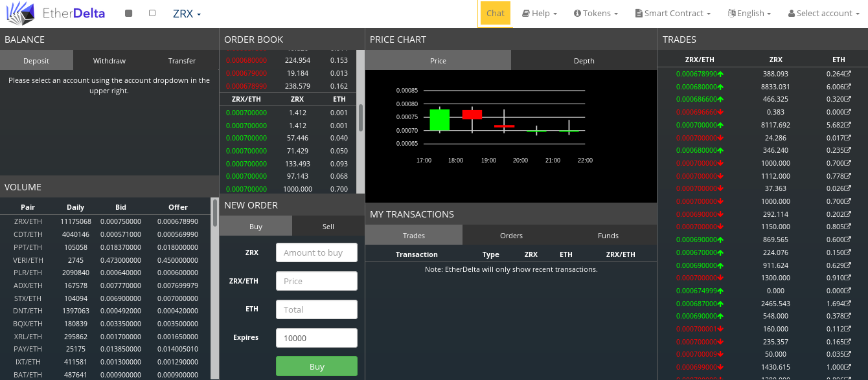Image resolution: width=868 pixels, height=380 pixels.
Task: Select the Buy order tab
Action: [256, 227]
